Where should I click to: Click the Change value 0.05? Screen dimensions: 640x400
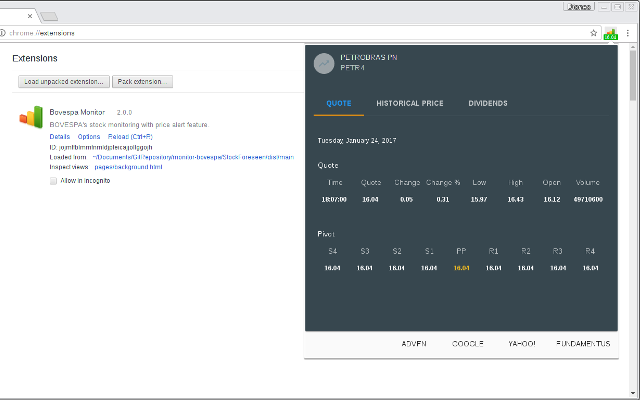(406, 200)
